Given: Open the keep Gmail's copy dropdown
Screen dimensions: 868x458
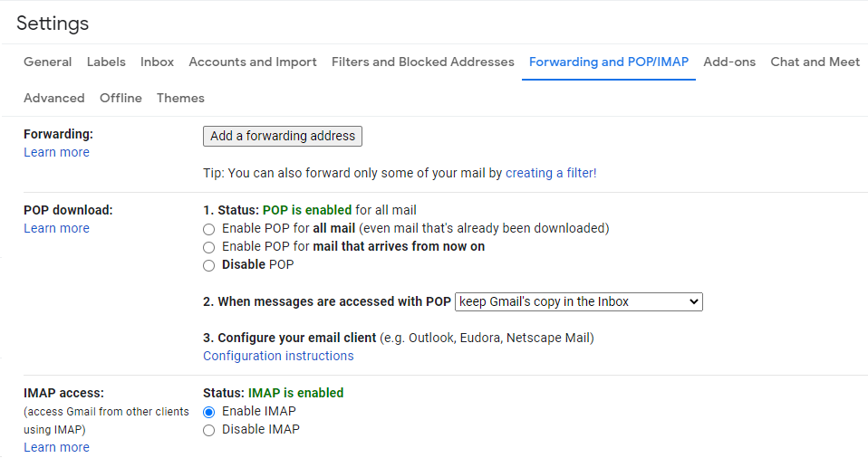Looking at the screenshot, I should coord(579,301).
